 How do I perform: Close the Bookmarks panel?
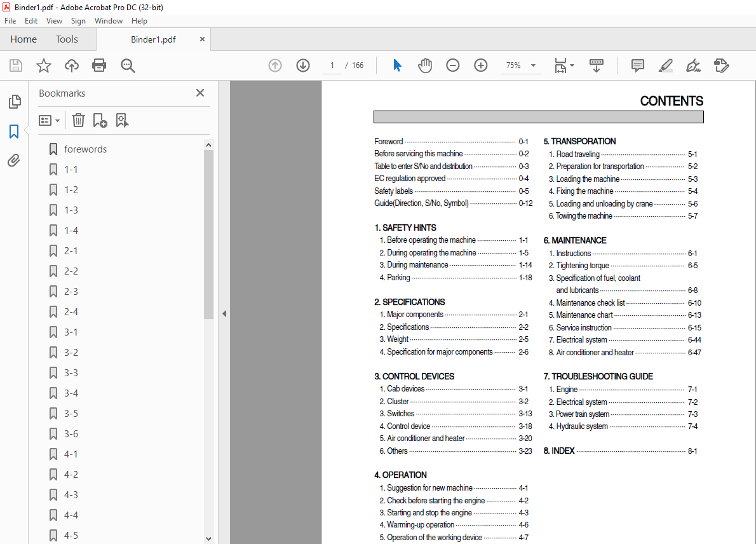[x=200, y=93]
